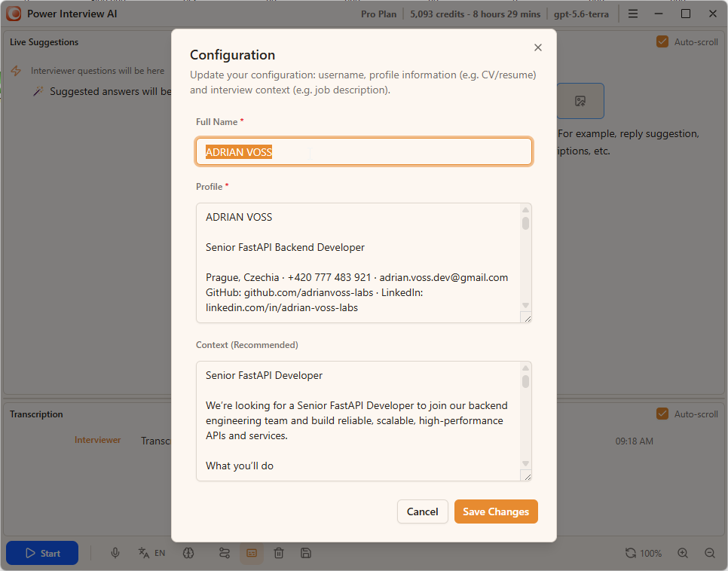The image size is (728, 571).
Task: Click the Context scrollbar down arrow
Action: [525, 463]
